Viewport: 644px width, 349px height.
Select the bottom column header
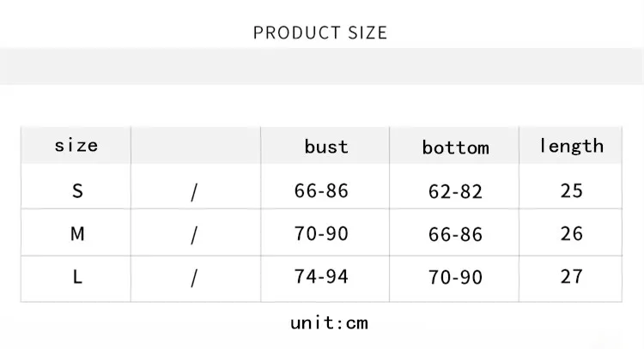(455, 147)
